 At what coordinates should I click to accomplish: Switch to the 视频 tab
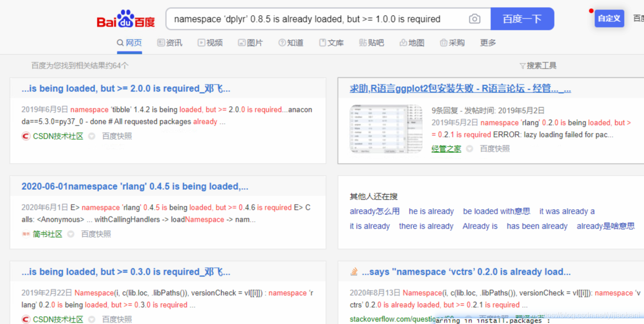[x=210, y=43]
